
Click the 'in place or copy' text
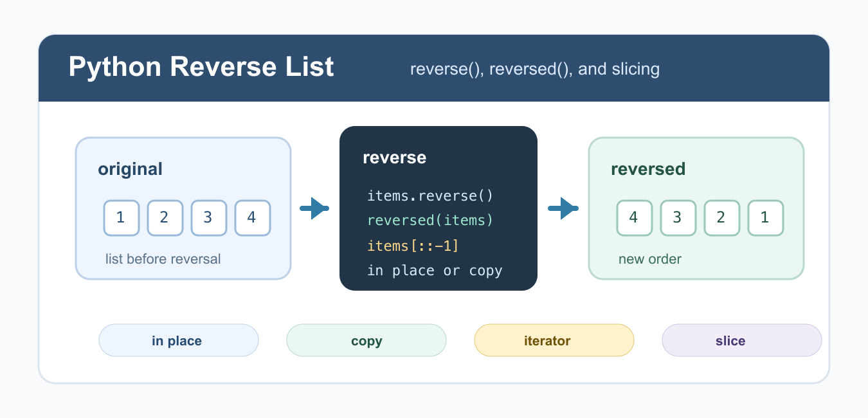point(435,271)
